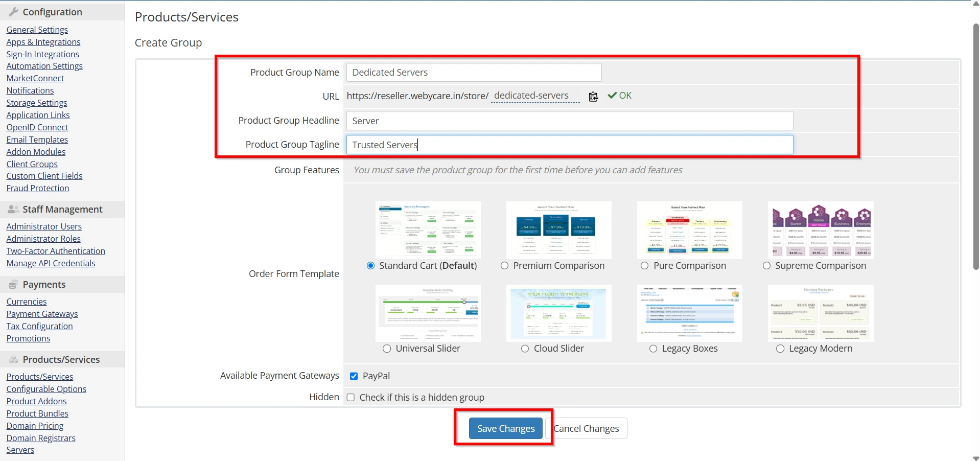This screenshot has height=461, width=980.
Task: Select the Premium Comparison radio button
Action: coord(505,266)
